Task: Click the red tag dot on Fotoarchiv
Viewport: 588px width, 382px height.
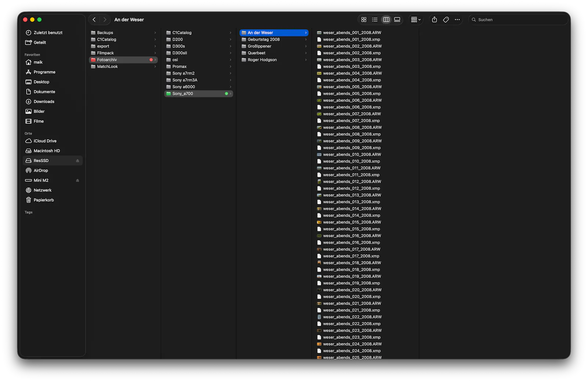Action: 151,60
